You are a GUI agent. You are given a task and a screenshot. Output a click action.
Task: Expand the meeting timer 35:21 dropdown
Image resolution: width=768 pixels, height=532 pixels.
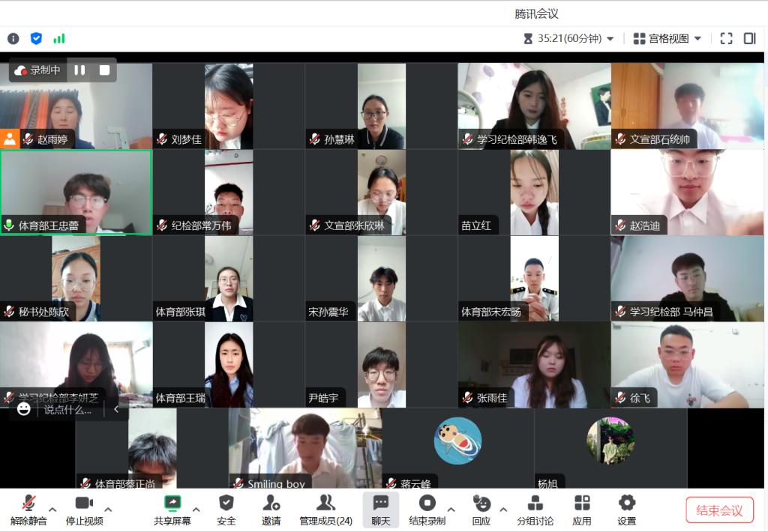coord(610,39)
